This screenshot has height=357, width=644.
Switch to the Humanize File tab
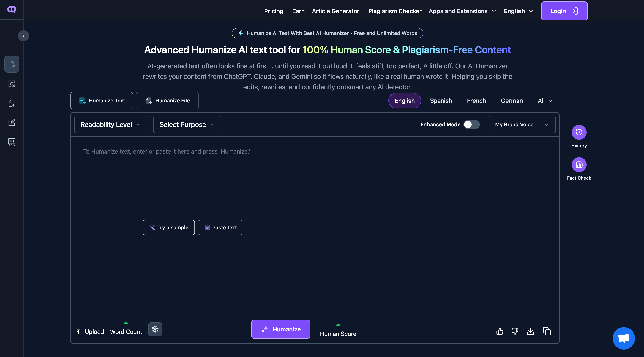167,100
